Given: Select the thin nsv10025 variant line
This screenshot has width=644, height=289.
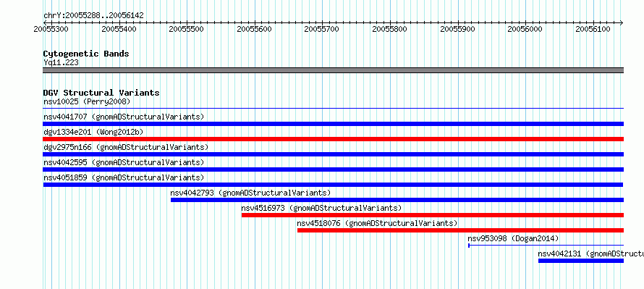Looking at the screenshot, I should [334, 109].
